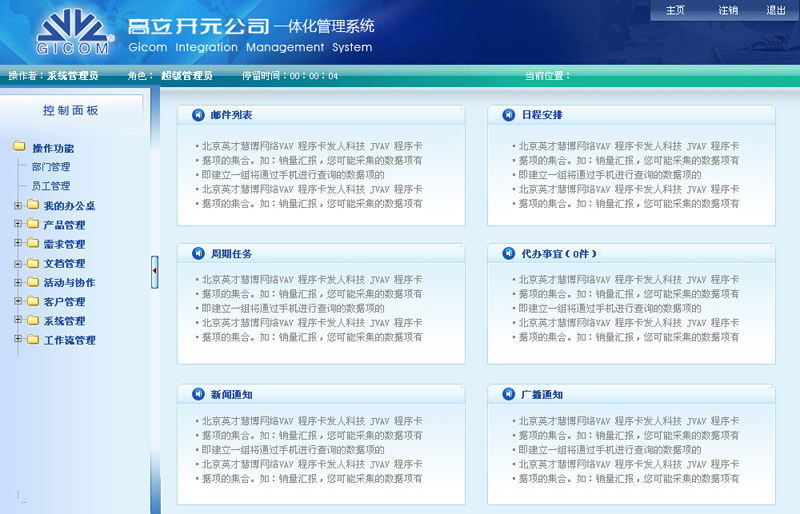This screenshot has width=800, height=514.
Task: Expand the 客户管理 tree node
Action: point(18,301)
